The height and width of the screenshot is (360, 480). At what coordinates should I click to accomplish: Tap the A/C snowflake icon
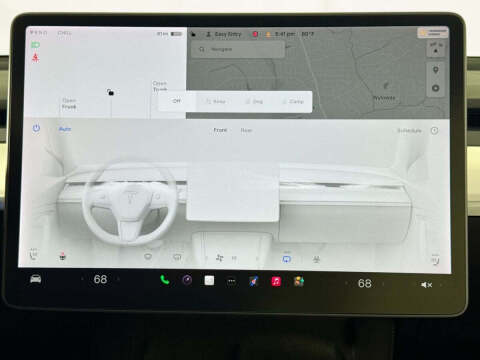pos(316,259)
